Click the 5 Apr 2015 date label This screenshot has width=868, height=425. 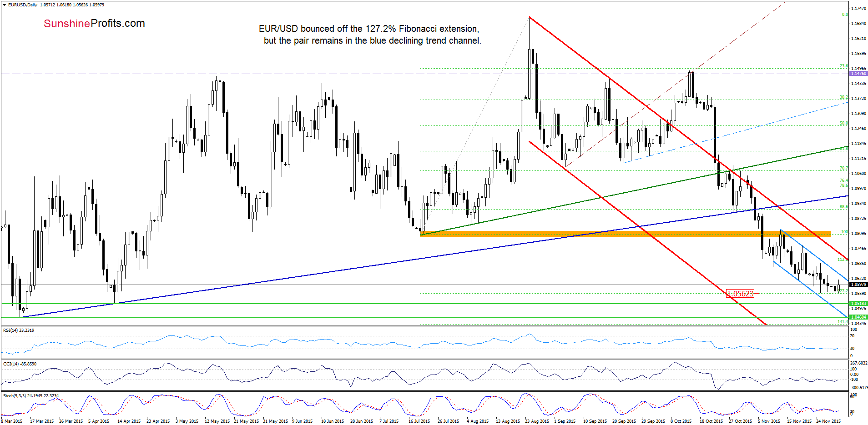(x=99, y=421)
